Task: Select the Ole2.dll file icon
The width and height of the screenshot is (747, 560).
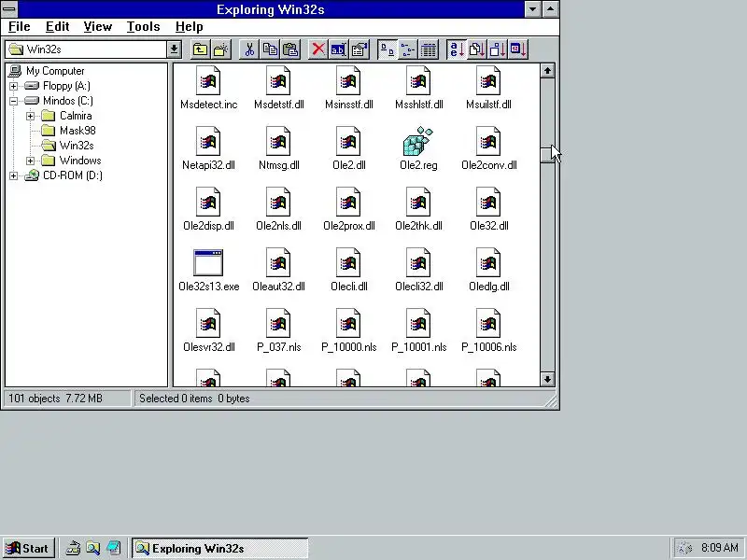Action: (348, 141)
